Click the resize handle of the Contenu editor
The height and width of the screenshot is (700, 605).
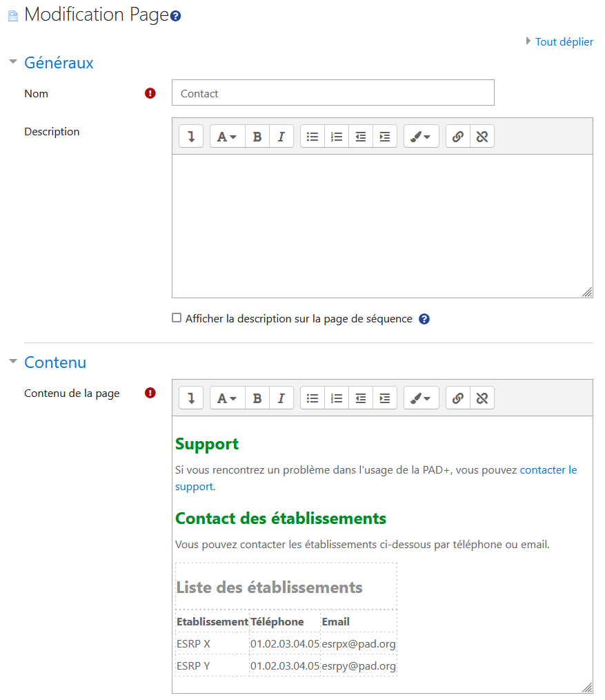(x=587, y=689)
